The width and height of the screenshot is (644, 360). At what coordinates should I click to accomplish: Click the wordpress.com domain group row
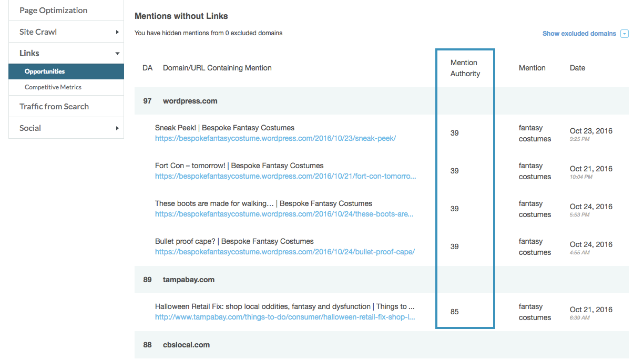pos(190,101)
